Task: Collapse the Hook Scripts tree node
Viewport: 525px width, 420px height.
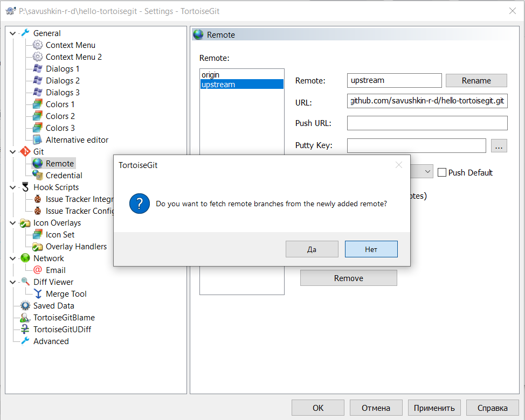Action: pos(13,187)
